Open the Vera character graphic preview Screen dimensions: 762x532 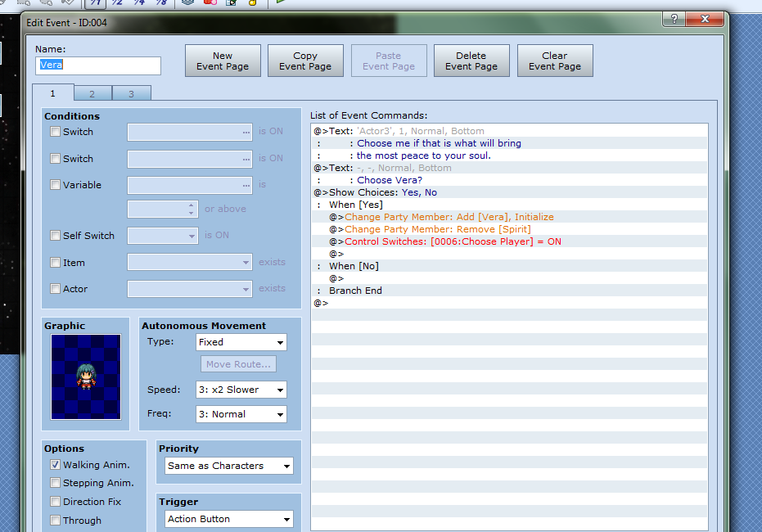tap(85, 376)
